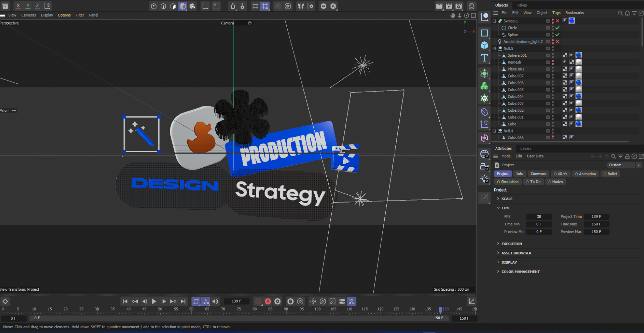Disable the Circle object green checkmark
Screen dimensions: 644x333
click(557, 28)
